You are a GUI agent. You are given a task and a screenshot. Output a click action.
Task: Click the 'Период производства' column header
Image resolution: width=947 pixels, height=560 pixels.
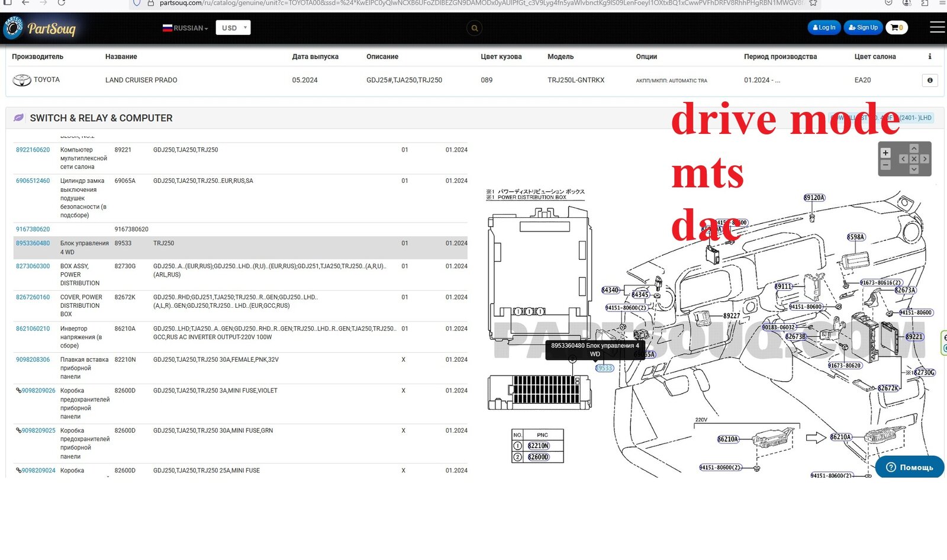click(780, 56)
